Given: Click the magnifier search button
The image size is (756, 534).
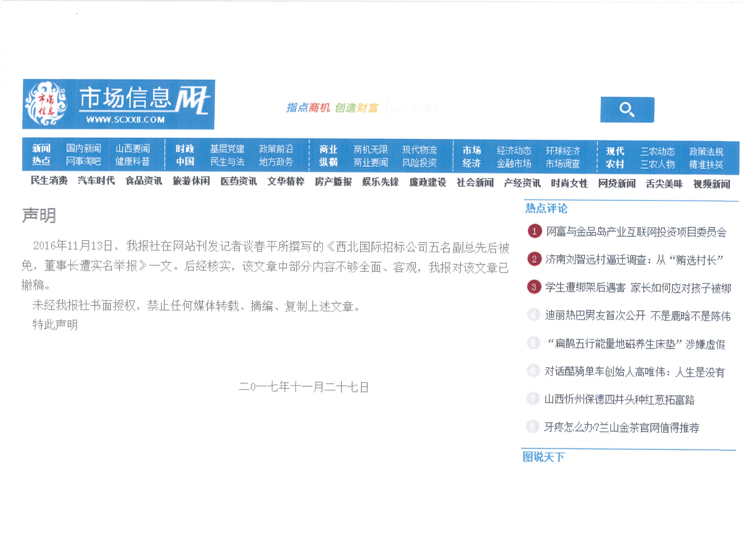Looking at the screenshot, I should [x=627, y=110].
